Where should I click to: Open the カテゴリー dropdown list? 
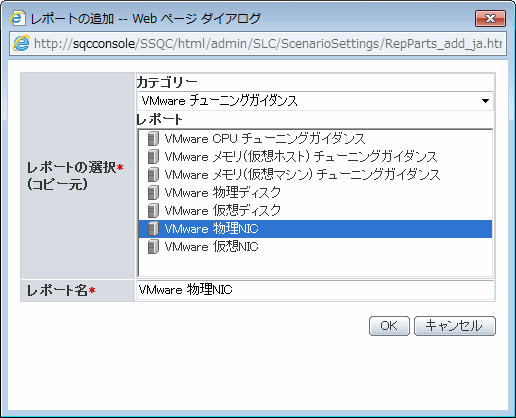pos(315,101)
